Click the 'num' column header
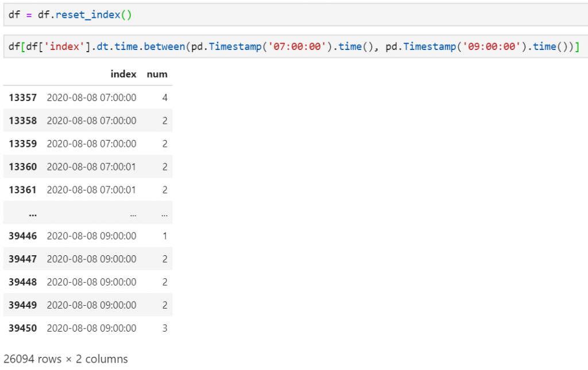The image size is (588, 370). pos(157,74)
